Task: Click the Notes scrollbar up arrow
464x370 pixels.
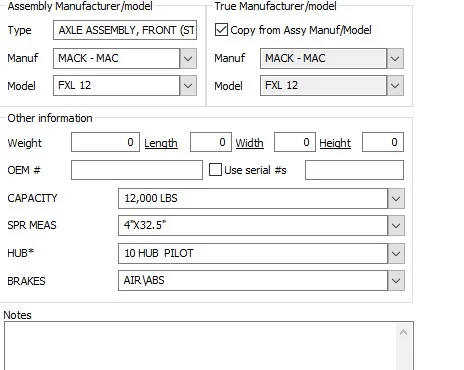Action: coord(403,332)
